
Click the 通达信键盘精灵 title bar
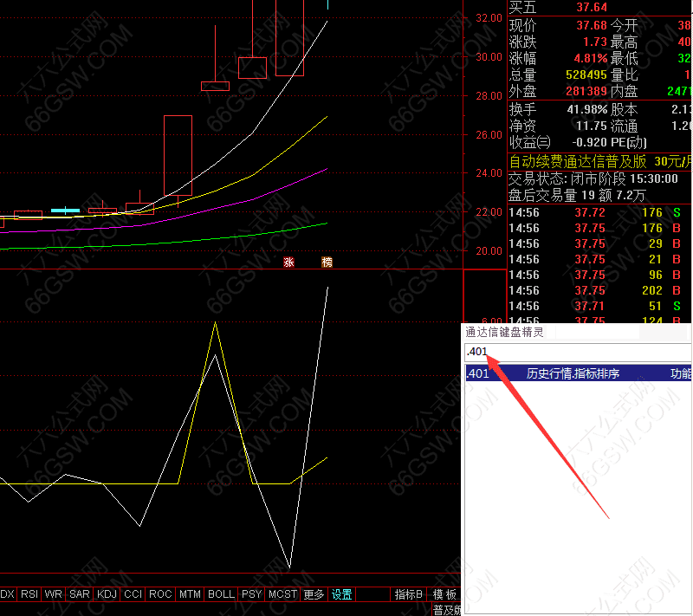pos(577,333)
